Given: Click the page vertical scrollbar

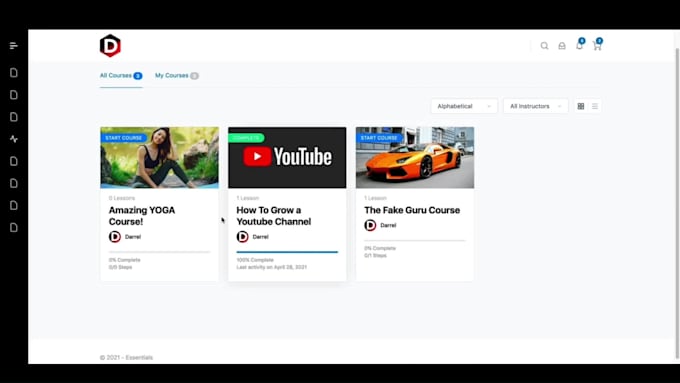Looking at the screenshot, I should [677, 204].
